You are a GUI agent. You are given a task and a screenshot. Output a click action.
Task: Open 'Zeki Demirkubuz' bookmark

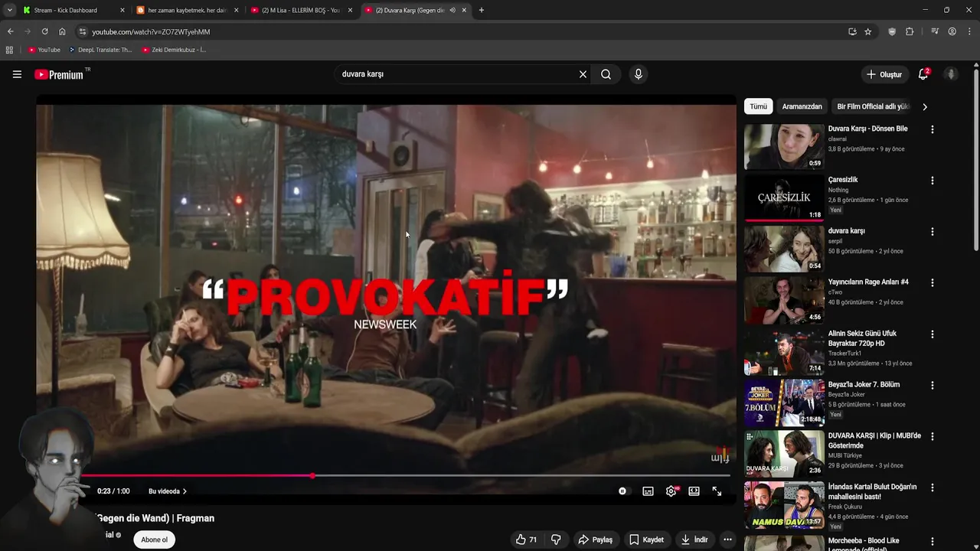(174, 50)
